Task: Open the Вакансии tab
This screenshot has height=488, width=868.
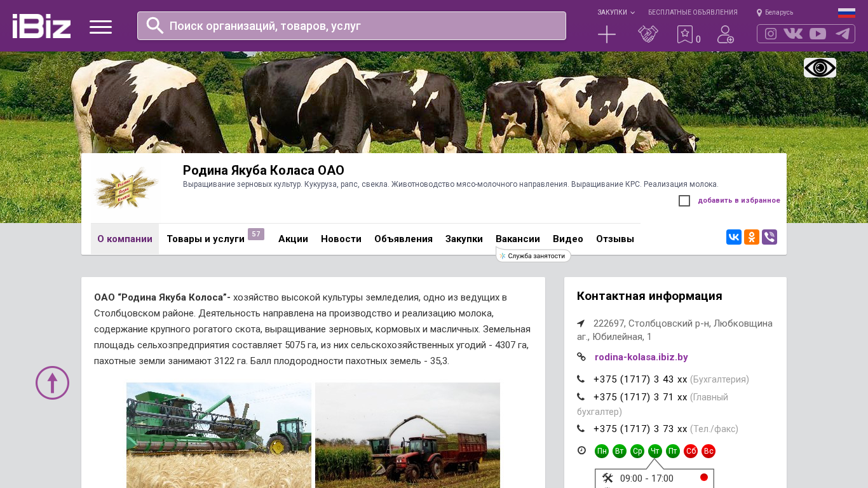Action: pyautogui.click(x=518, y=239)
